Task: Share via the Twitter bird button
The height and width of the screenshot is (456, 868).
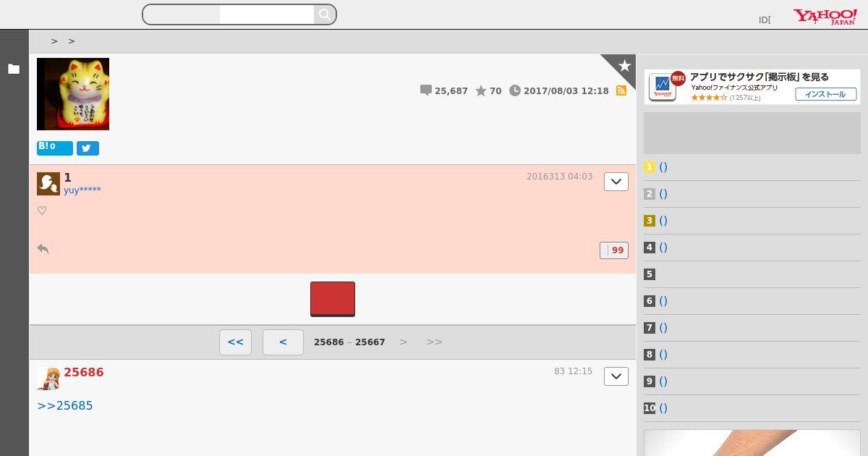Action: (x=88, y=148)
